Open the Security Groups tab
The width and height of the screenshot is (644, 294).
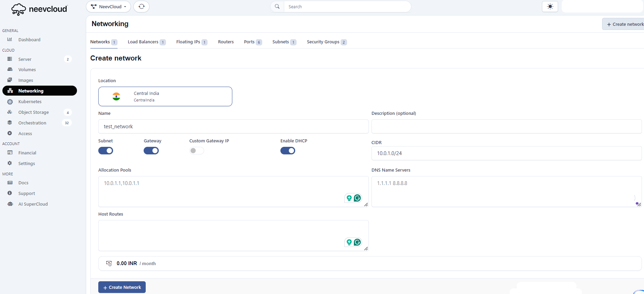[323, 42]
